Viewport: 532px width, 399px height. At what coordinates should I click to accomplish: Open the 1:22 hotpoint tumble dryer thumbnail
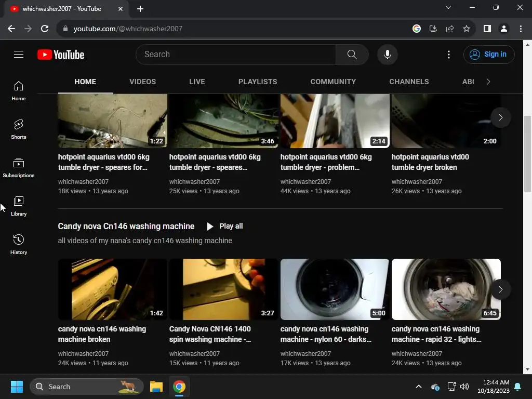(x=113, y=121)
